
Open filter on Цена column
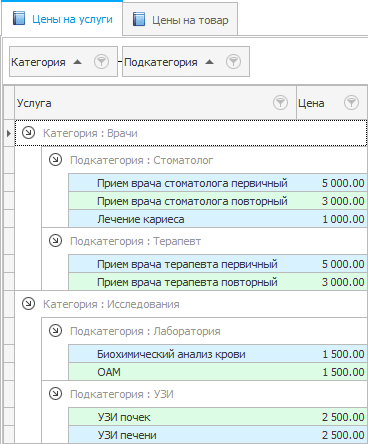351,103
